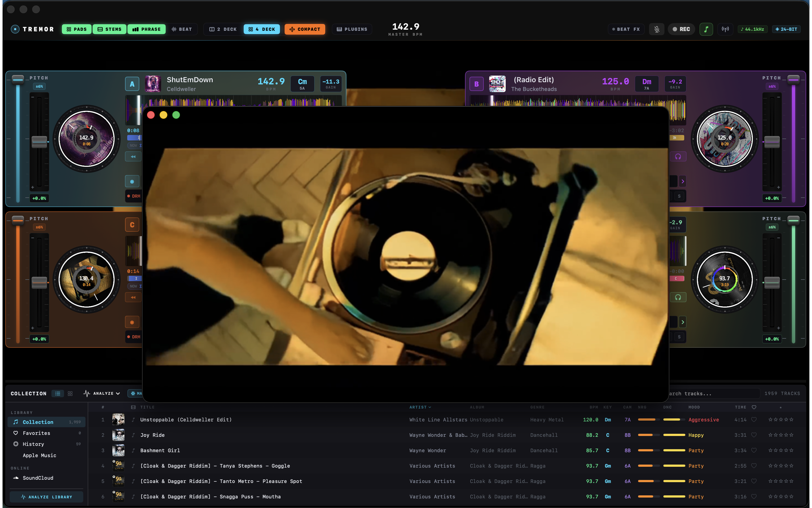This screenshot has height=508, width=812.
Task: Click the 44.1kHz sample rate badge
Action: pyautogui.click(x=752, y=29)
